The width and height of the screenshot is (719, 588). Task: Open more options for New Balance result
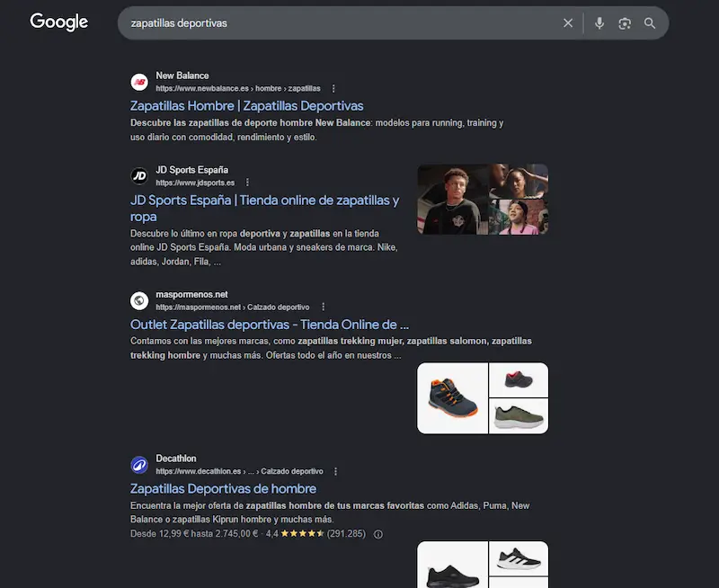[333, 88]
